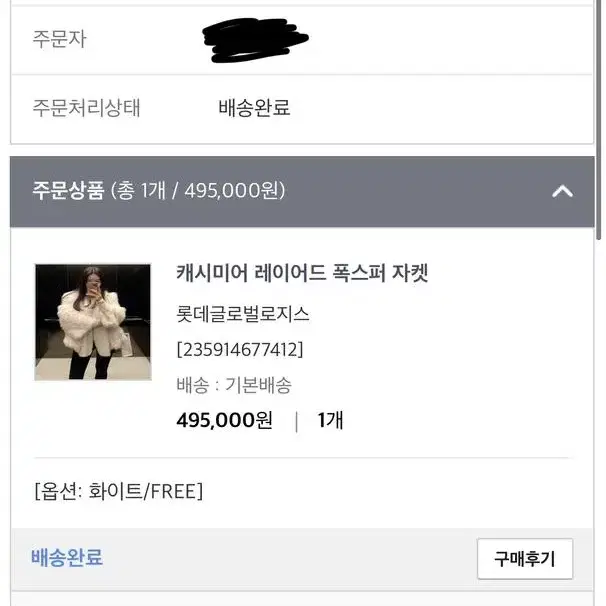606x606 pixels.
Task: Click the 옵션: 화이트/FREE option line
Action: pyautogui.click(x=119, y=491)
